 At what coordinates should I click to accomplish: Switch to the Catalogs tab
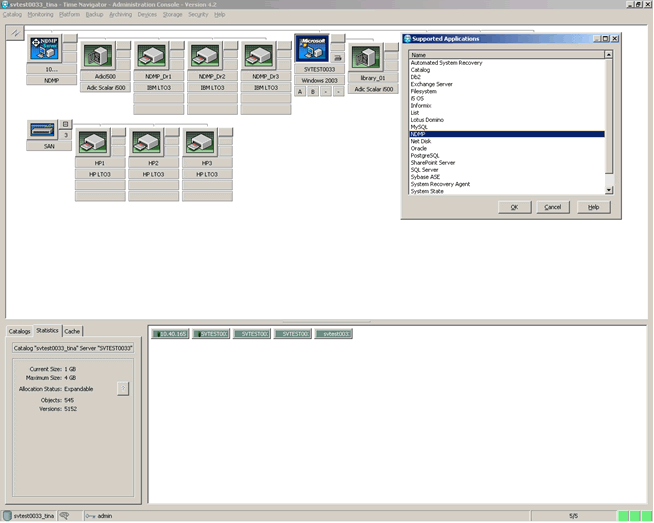[x=20, y=332]
